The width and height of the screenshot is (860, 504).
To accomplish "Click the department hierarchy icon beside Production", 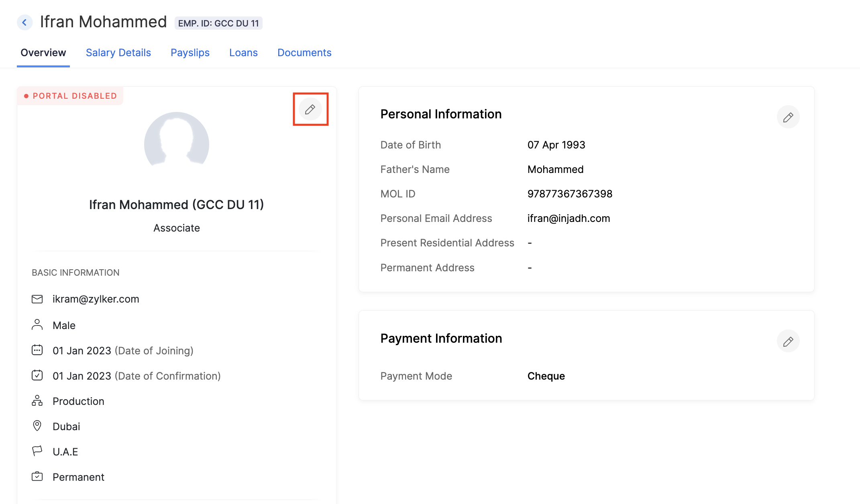I will coord(37,400).
